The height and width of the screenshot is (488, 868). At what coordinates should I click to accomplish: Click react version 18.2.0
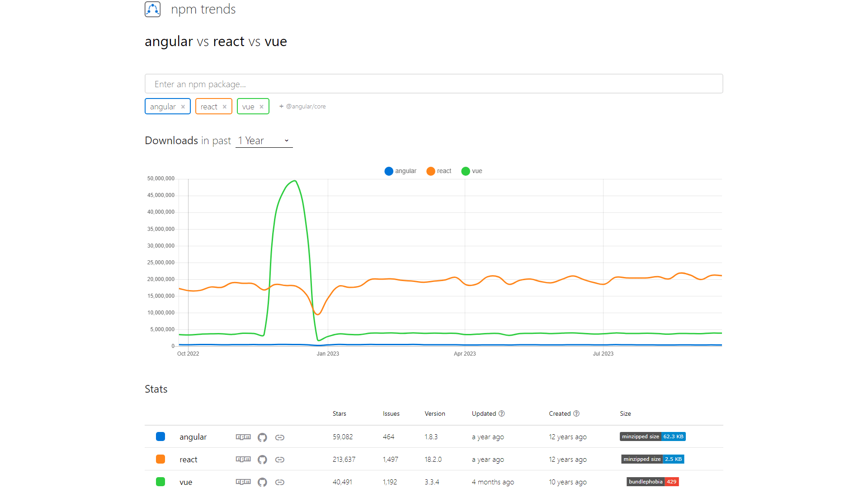coord(433,460)
